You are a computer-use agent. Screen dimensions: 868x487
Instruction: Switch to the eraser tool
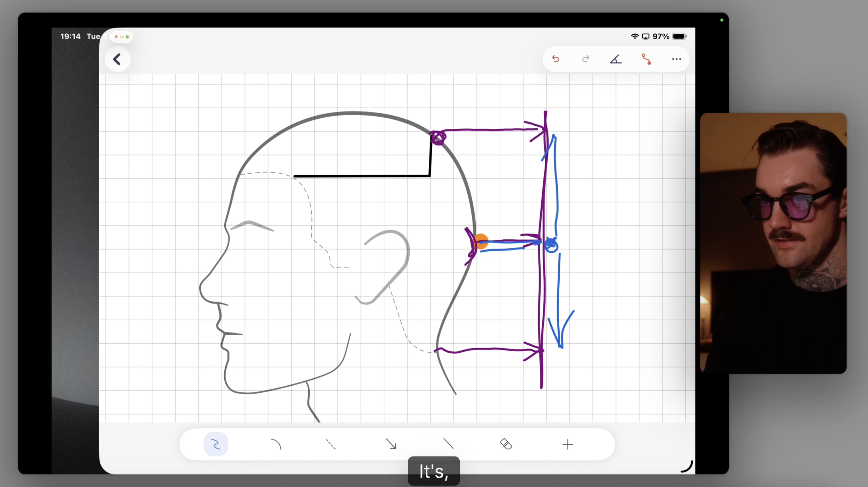point(506,444)
